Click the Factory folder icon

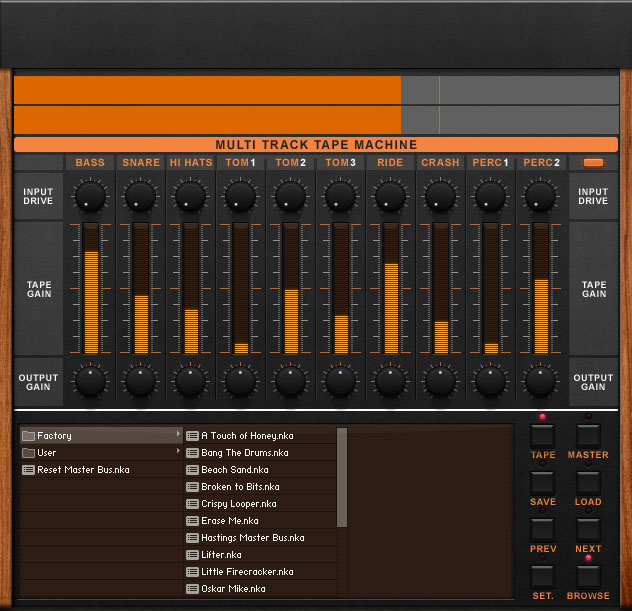29,436
